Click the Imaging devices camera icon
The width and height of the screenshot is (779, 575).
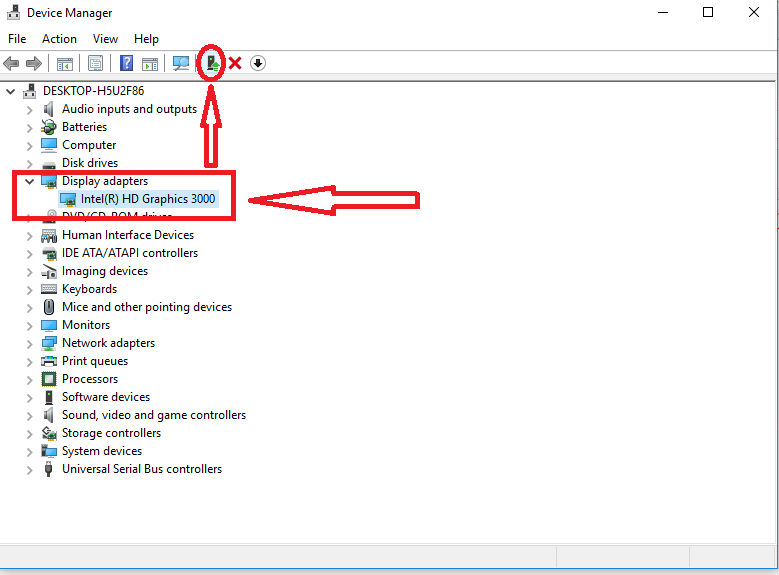pyautogui.click(x=49, y=272)
